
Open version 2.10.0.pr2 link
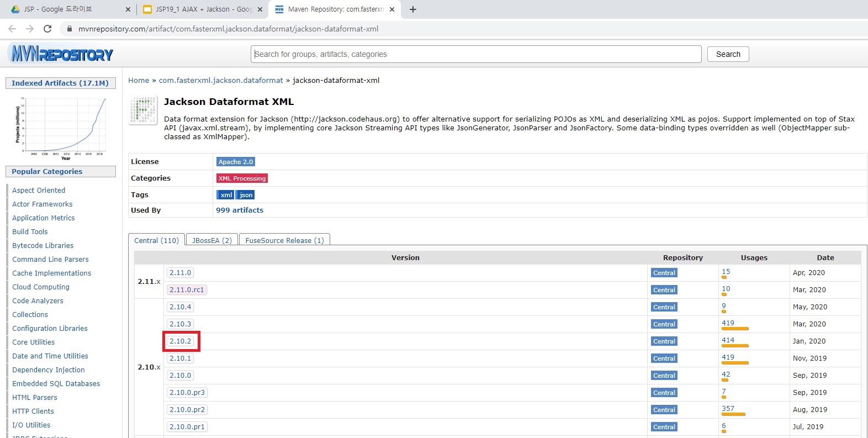187,410
